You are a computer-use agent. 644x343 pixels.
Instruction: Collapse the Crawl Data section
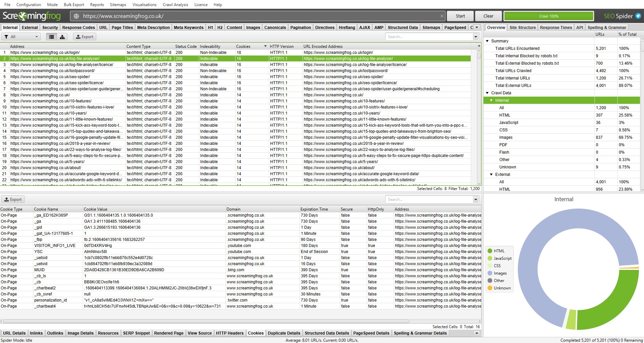(487, 93)
